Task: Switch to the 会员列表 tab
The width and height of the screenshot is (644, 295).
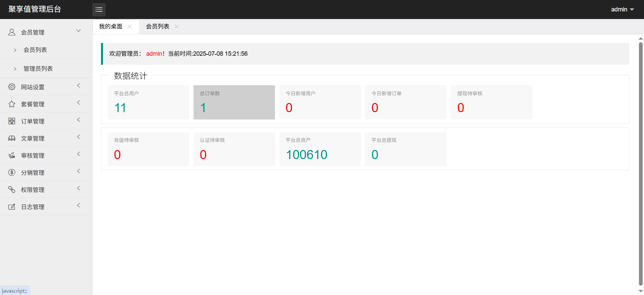Action: pyautogui.click(x=157, y=27)
